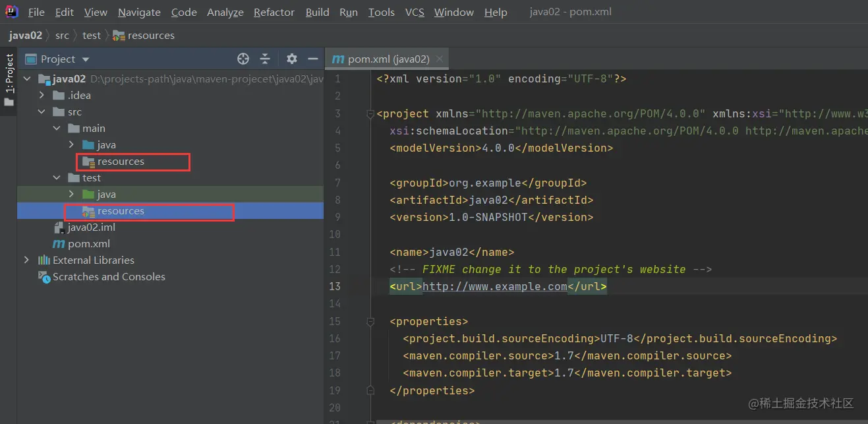Expand the External Libraries node
The width and height of the screenshot is (868, 424).
click(x=27, y=260)
